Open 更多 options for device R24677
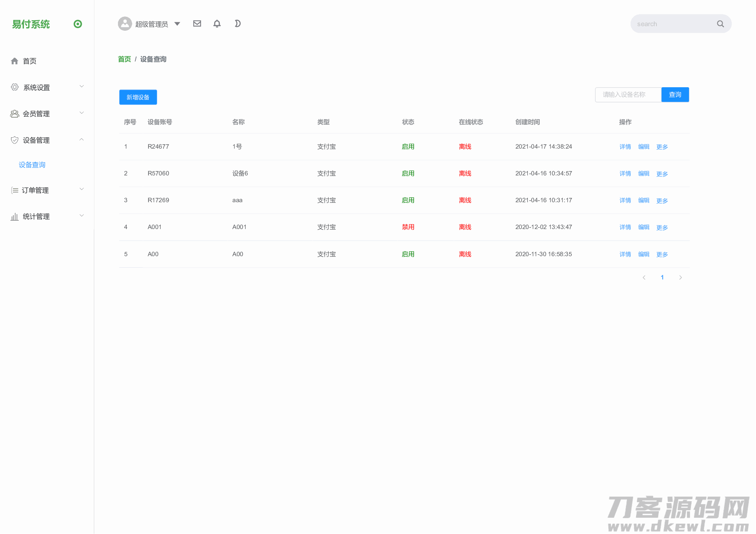 click(x=662, y=147)
